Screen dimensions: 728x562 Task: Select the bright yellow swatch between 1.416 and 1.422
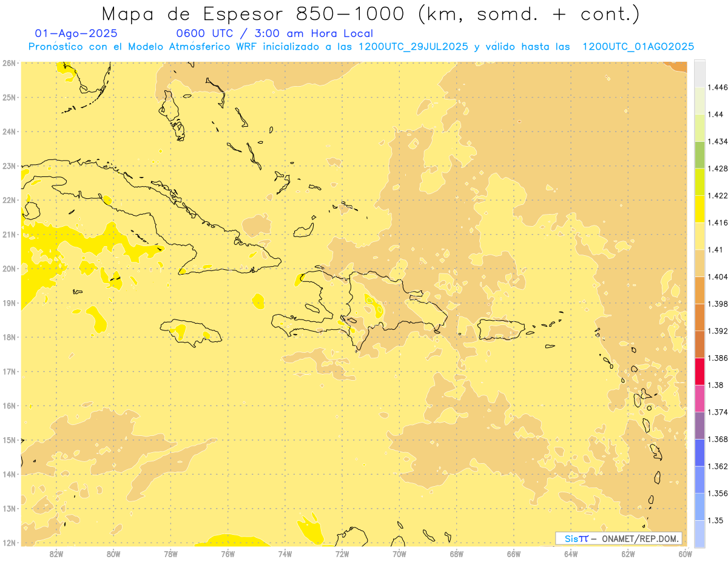[699, 209]
